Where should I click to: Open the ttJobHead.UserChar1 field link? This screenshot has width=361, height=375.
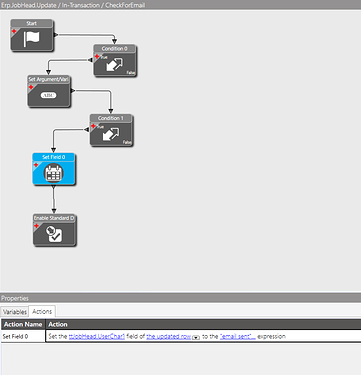pos(97,336)
